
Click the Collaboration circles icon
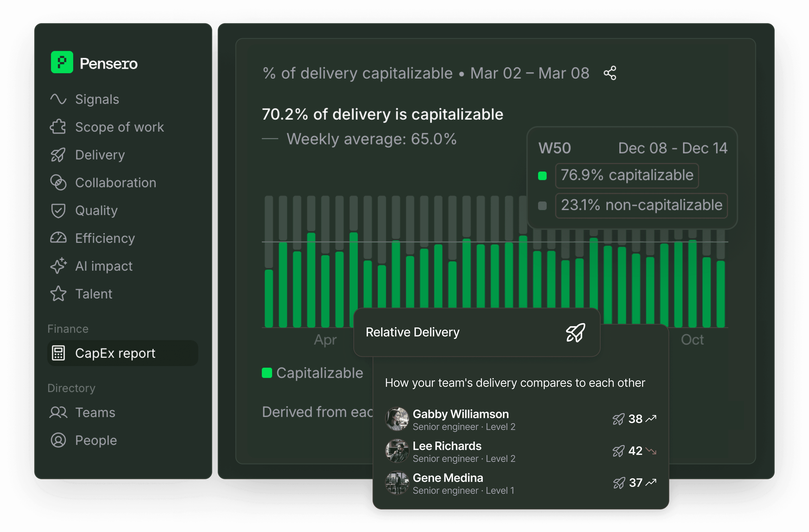58,183
